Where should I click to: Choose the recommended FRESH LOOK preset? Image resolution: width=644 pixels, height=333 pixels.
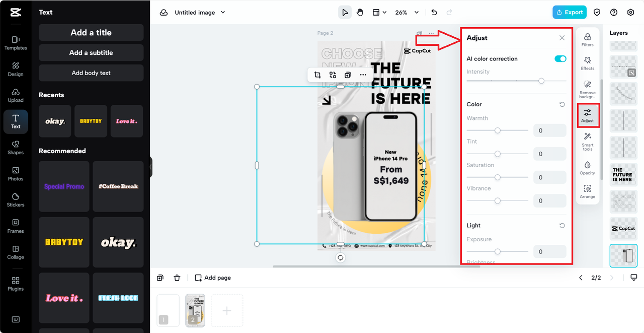[x=118, y=298]
